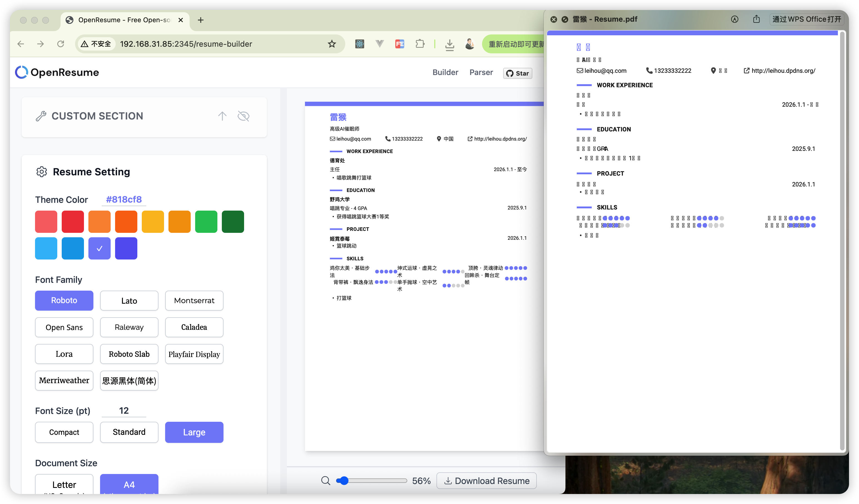859x504 pixels.
Task: Click the Download Resume button
Action: [486, 480]
